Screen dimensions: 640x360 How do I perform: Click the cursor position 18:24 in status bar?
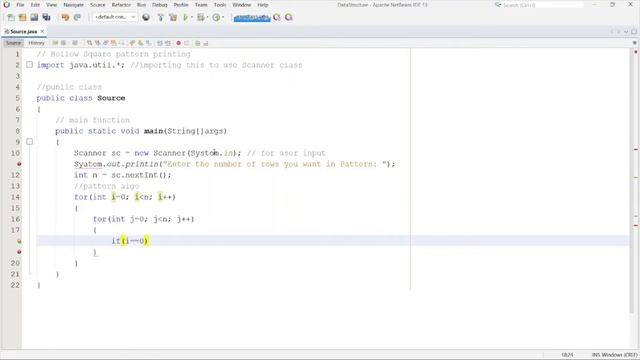coord(567,355)
